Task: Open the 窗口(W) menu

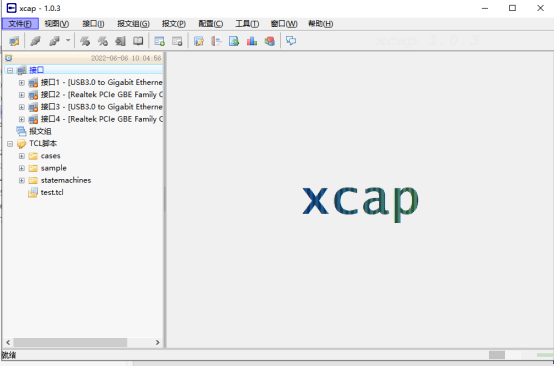Action: point(284,24)
